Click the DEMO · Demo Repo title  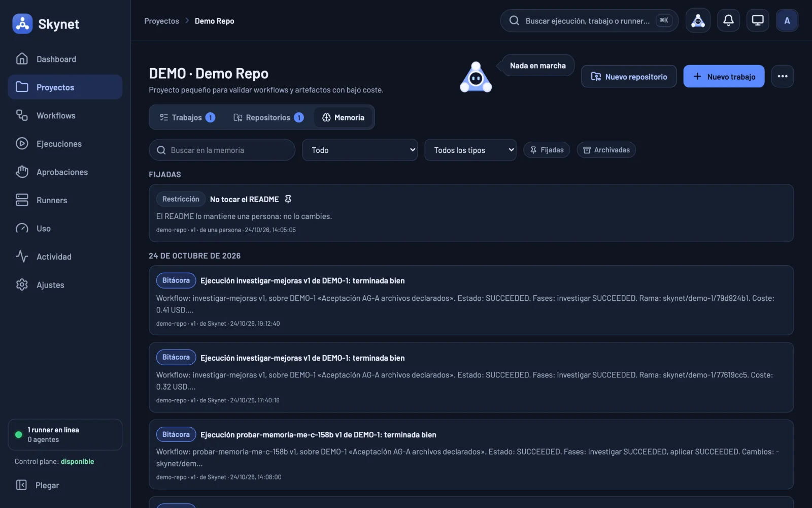pos(209,74)
